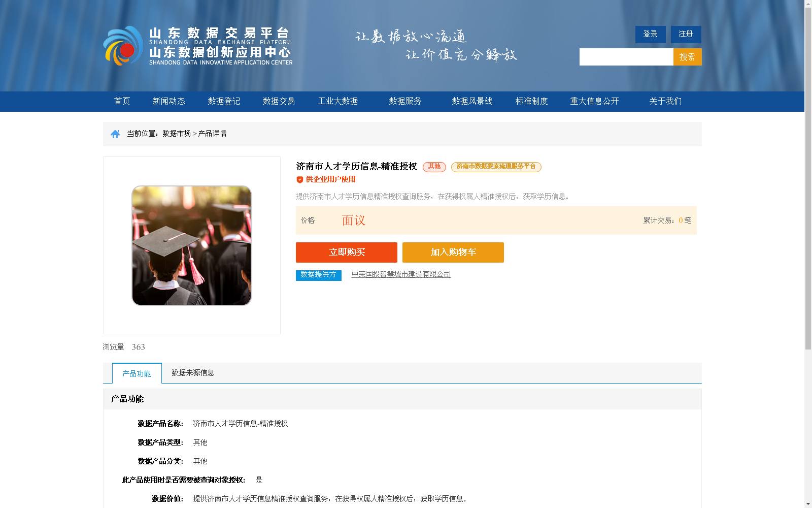Click the 累计交易 0笔 text
The height and width of the screenshot is (508, 812).
(x=667, y=220)
